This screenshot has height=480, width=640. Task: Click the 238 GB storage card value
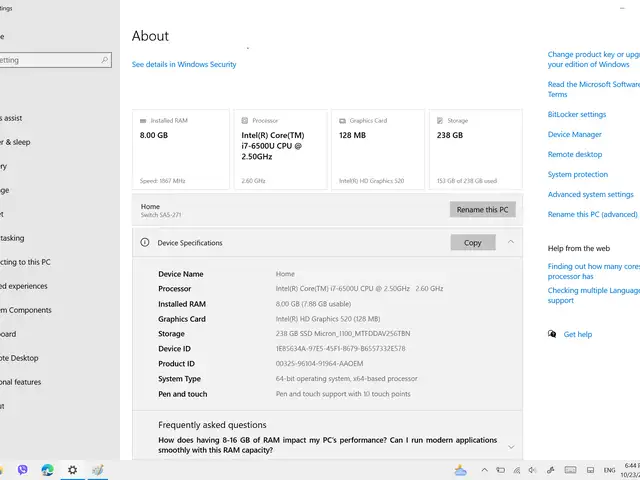tap(450, 135)
